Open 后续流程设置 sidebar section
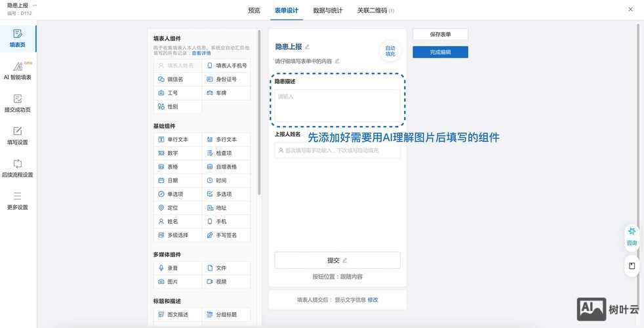 pos(18,169)
